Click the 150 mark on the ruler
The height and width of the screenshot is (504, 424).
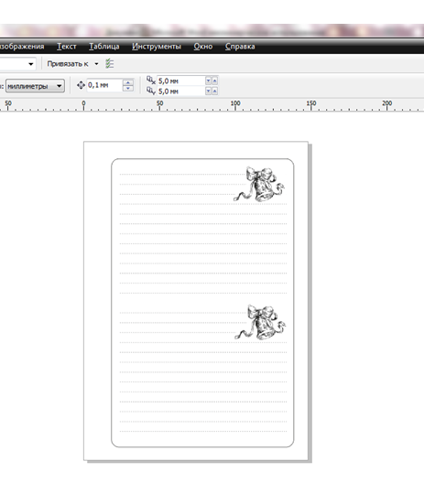click(311, 103)
